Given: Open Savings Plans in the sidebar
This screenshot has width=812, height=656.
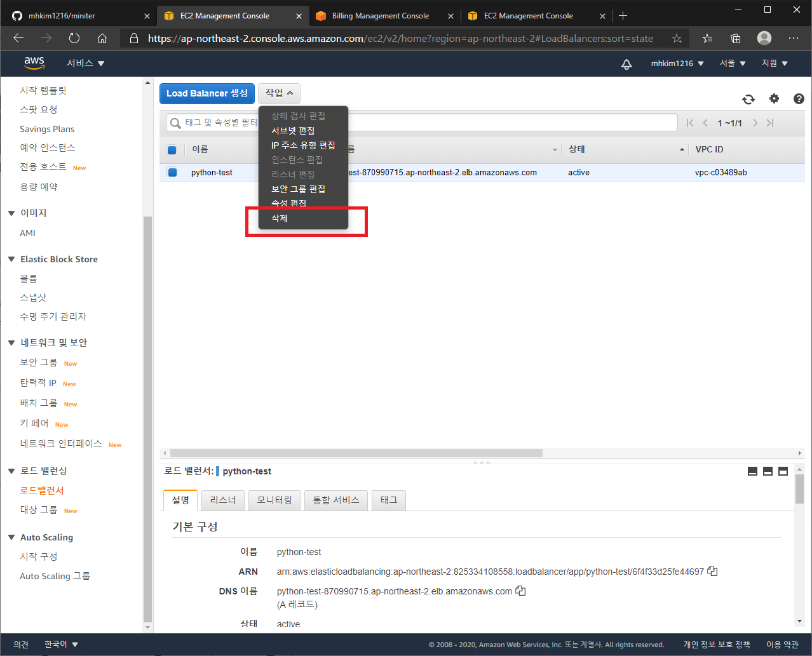Looking at the screenshot, I should tap(47, 129).
